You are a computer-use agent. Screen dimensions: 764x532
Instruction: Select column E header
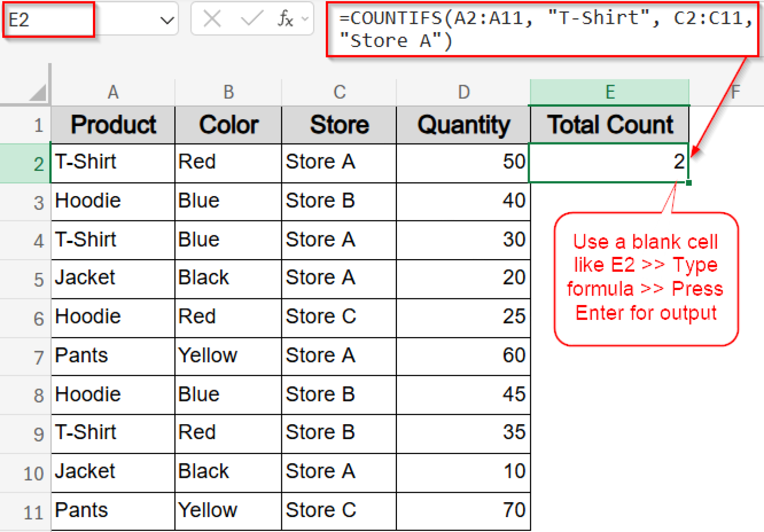tap(610, 91)
